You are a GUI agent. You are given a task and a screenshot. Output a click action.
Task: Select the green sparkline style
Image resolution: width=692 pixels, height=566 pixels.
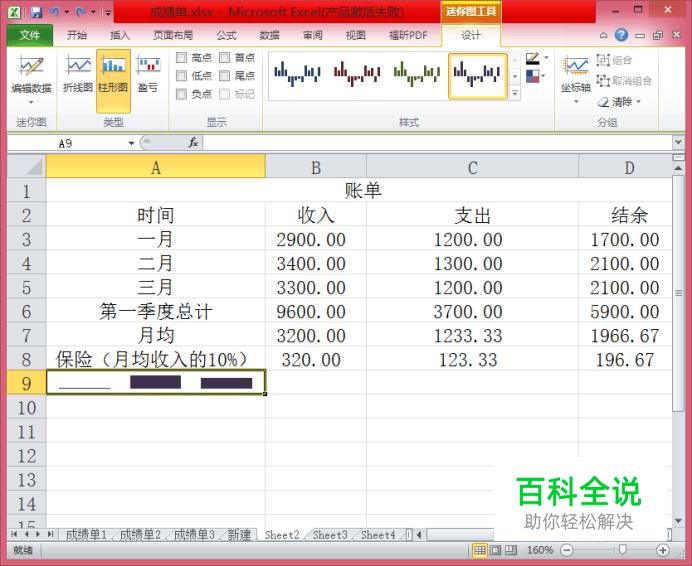point(417,74)
